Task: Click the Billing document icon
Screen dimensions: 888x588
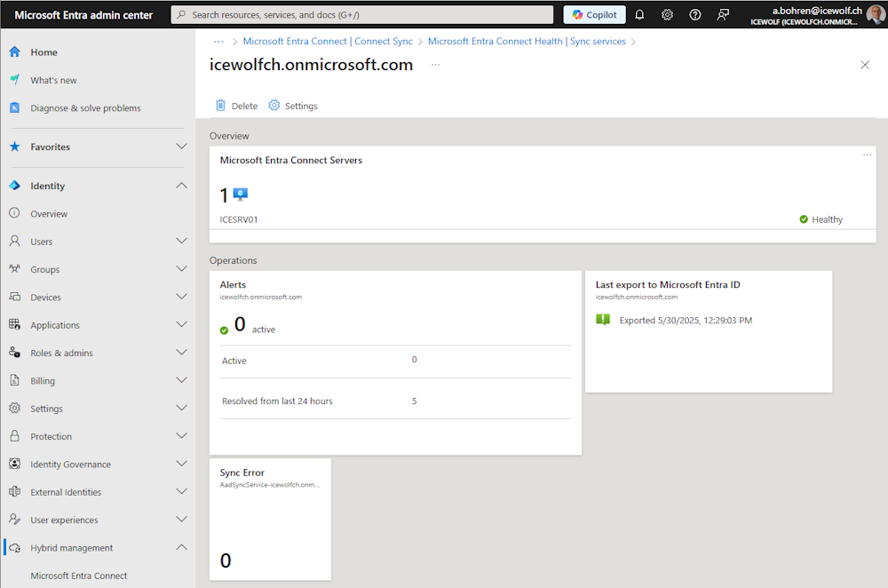Action: click(x=15, y=380)
